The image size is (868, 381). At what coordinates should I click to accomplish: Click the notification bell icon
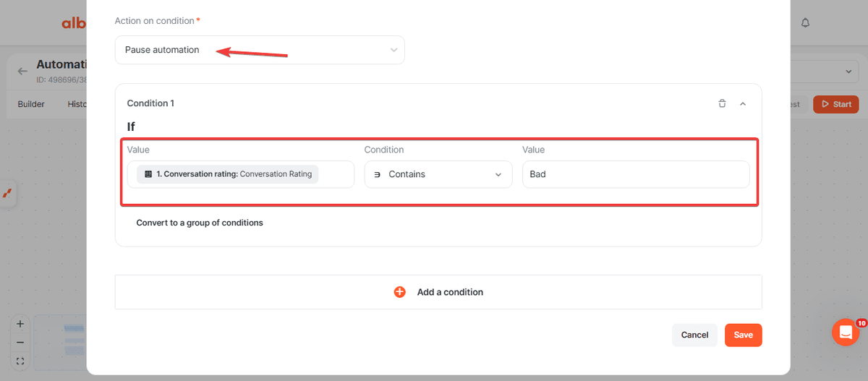(805, 23)
